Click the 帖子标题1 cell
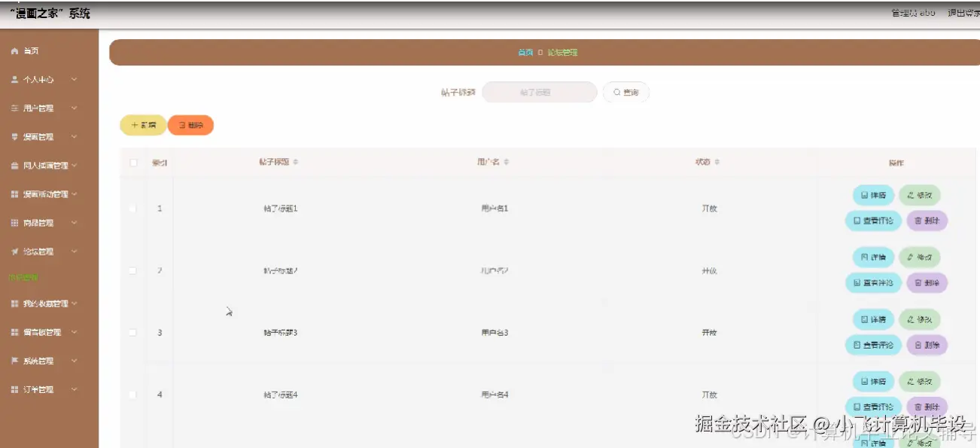The image size is (980, 448). coord(280,209)
